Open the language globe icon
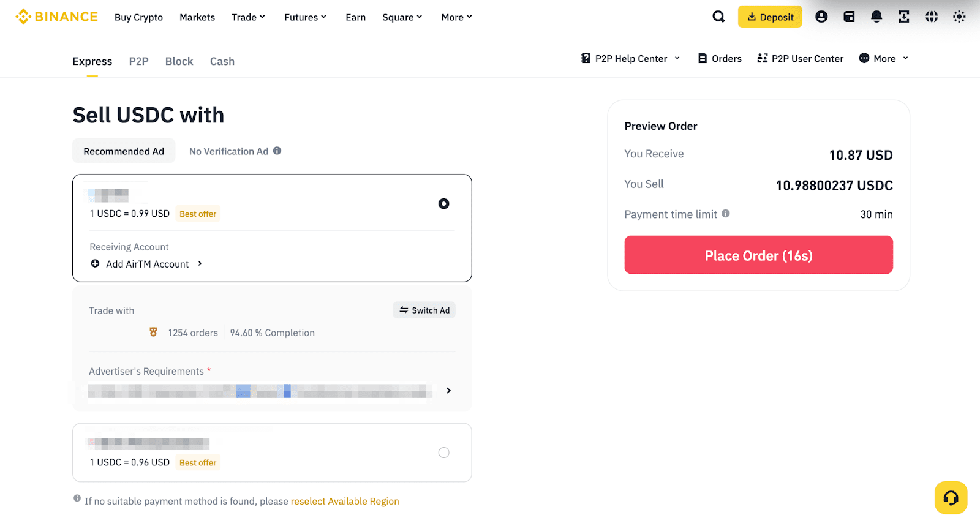This screenshot has height=526, width=980. 932,17
